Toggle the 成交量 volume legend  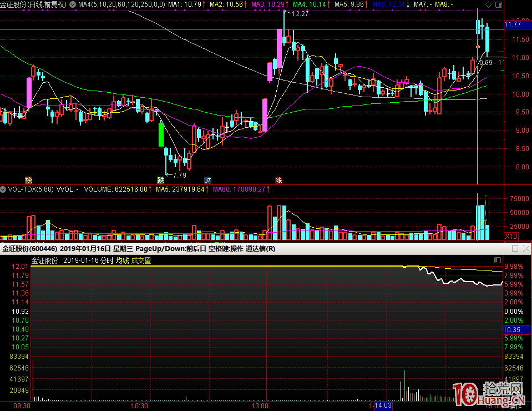pos(141,260)
